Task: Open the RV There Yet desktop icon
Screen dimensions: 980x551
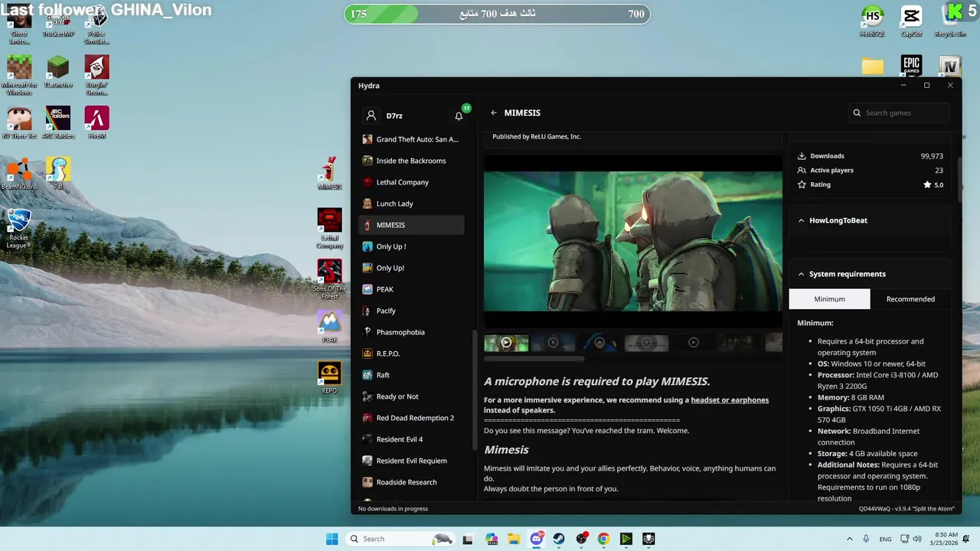Action: (x=19, y=122)
